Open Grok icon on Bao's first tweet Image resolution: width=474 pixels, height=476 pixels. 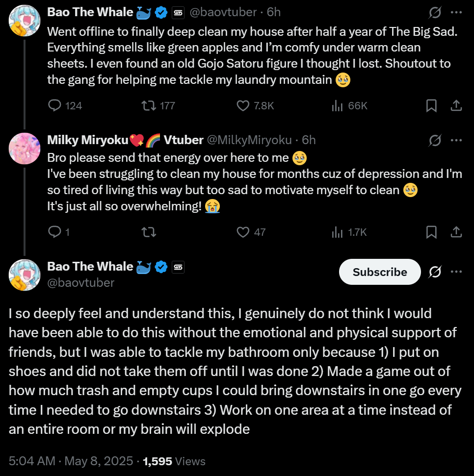pos(435,12)
